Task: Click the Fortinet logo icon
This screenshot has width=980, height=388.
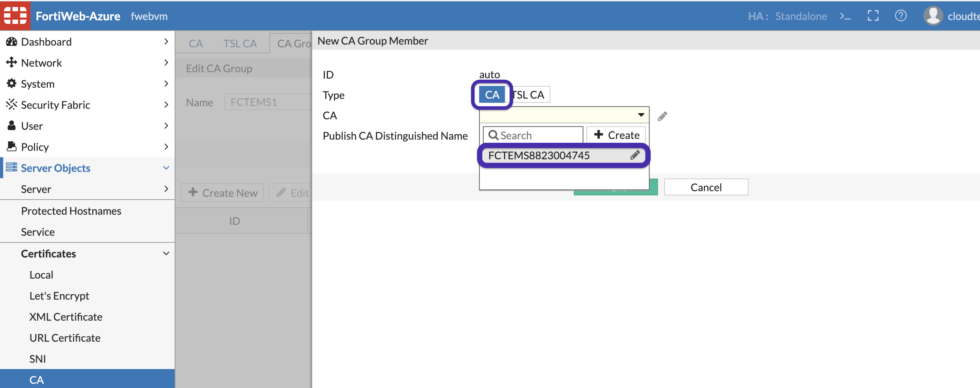Action: (15, 15)
